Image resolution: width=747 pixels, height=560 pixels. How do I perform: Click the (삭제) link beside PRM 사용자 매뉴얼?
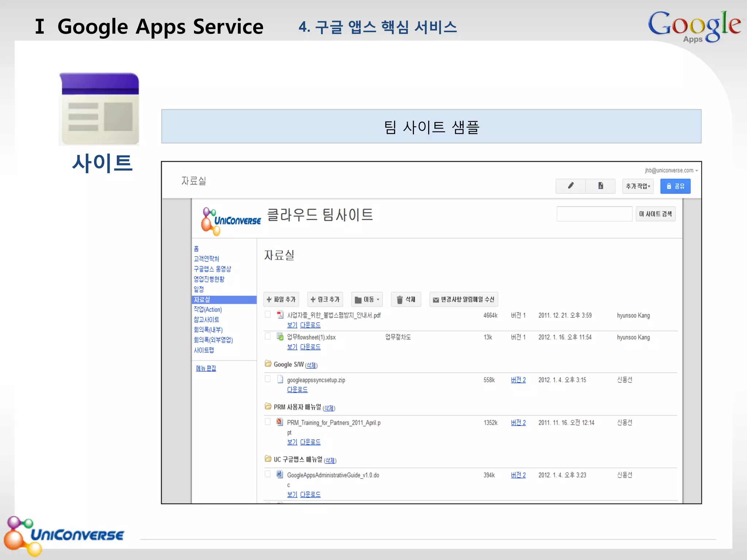coord(329,408)
